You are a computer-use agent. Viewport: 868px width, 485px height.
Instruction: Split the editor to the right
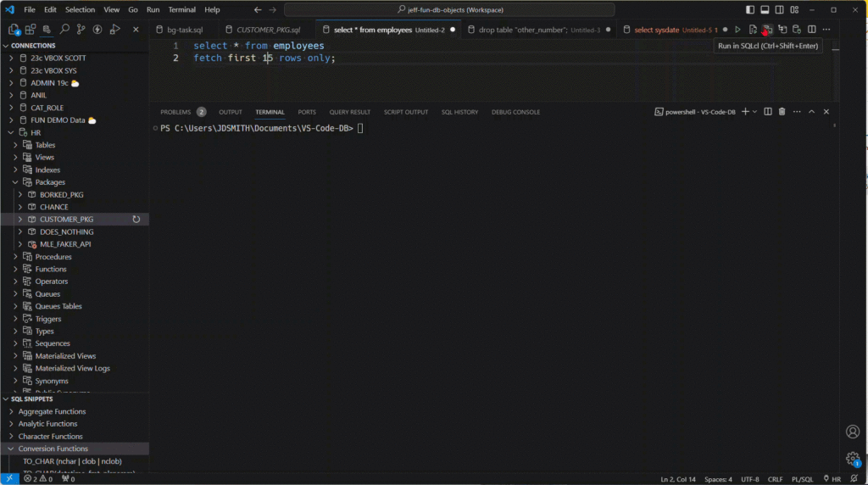point(811,30)
